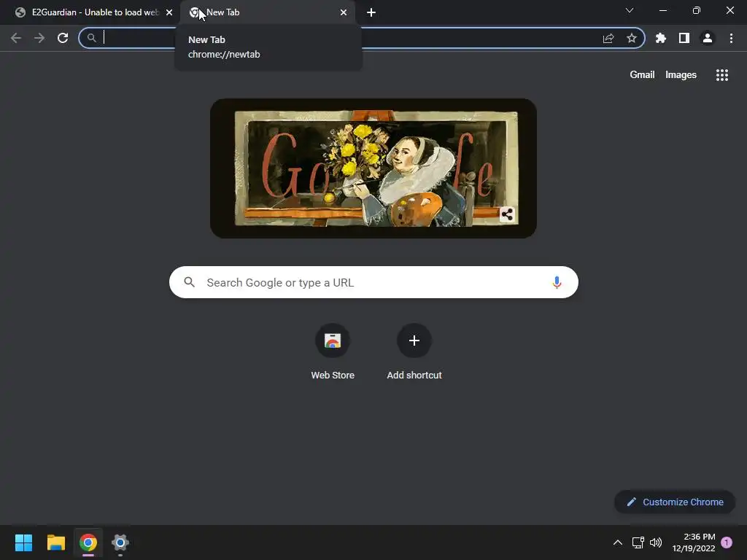Open the Web Store shortcut

point(333,352)
